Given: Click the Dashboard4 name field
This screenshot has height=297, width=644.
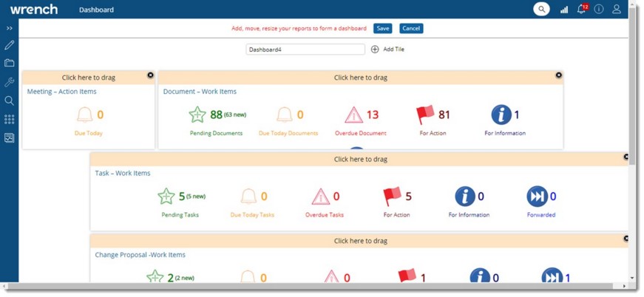Looking at the screenshot, I should 305,49.
